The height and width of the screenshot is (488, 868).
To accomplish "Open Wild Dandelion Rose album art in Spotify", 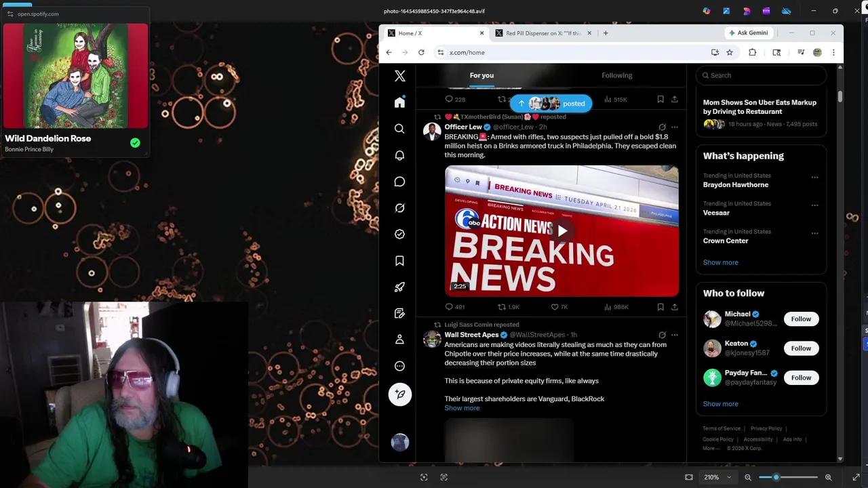I will (x=75, y=76).
